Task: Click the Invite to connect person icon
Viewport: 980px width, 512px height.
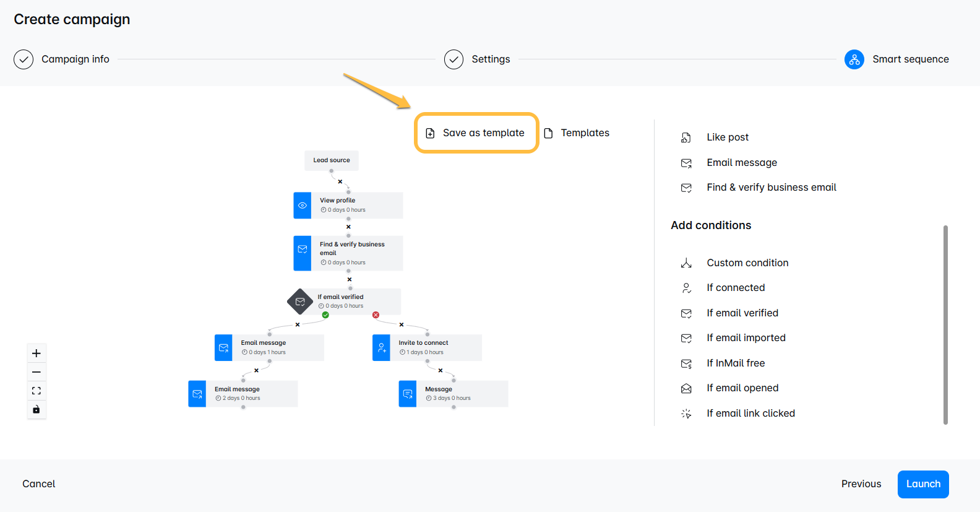Action: coord(382,348)
